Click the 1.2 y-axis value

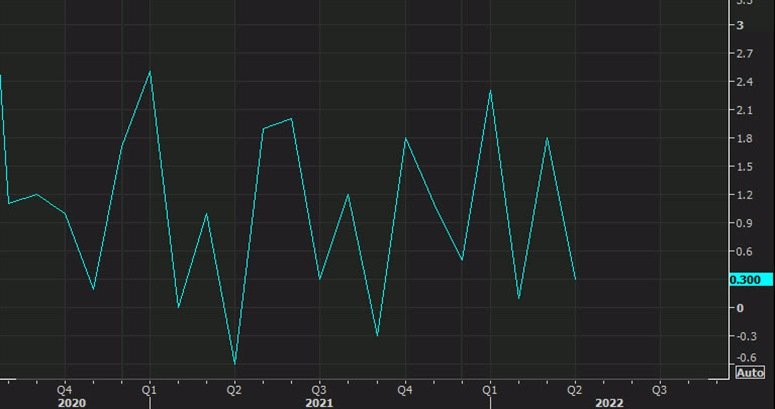tap(744, 195)
